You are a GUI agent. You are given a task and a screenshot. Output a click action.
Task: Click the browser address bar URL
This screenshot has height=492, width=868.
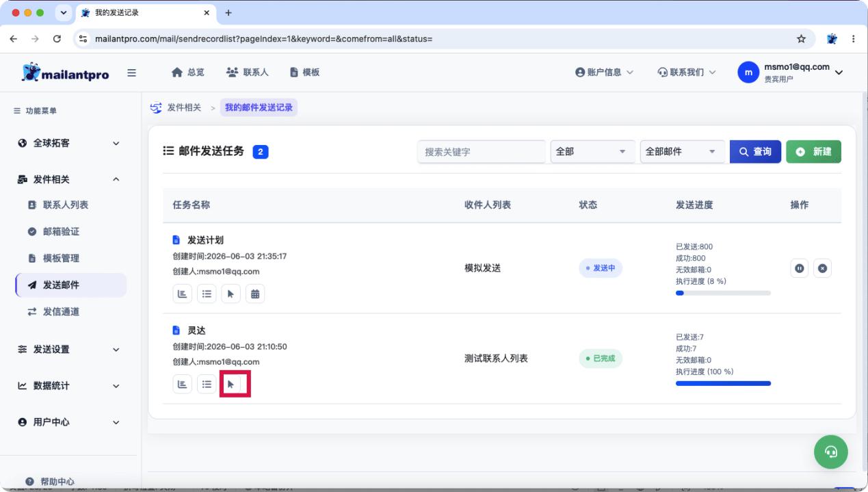264,38
